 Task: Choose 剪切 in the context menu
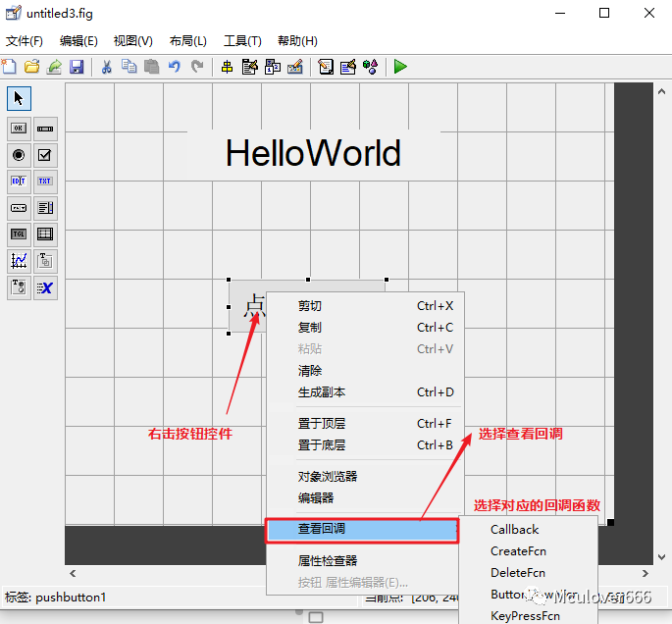(x=365, y=306)
